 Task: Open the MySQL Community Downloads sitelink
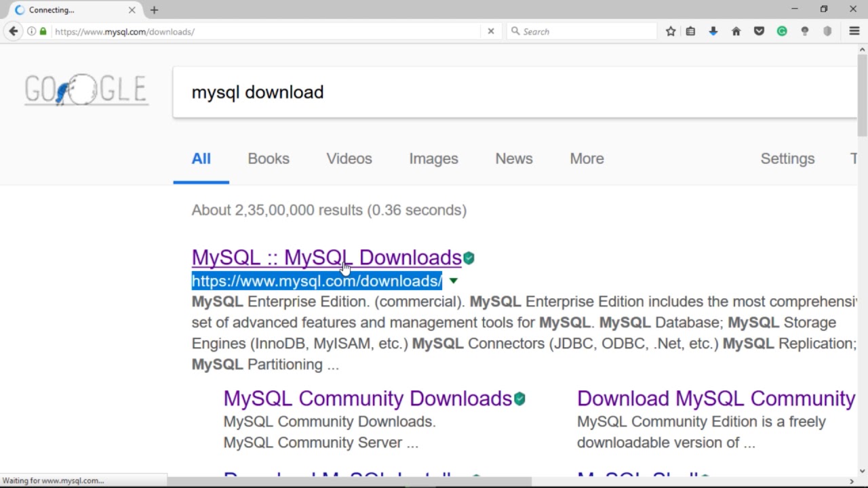point(368,399)
